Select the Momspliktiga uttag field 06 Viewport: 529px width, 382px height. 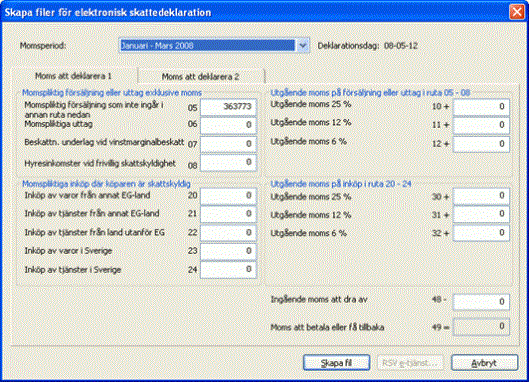pyautogui.click(x=228, y=125)
